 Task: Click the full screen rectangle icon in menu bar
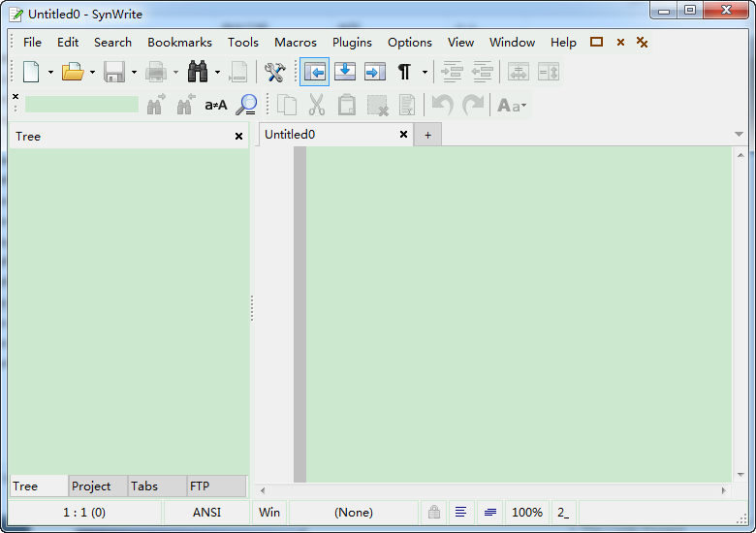[x=596, y=42]
